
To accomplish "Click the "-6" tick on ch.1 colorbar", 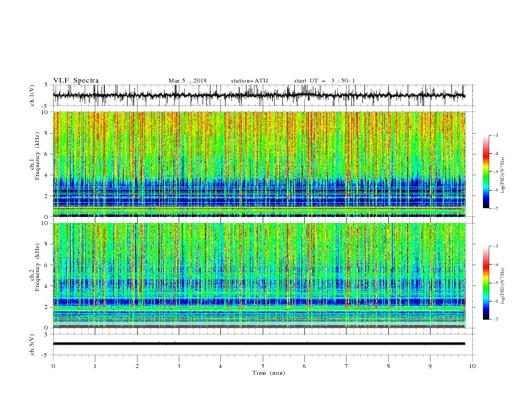I will (495, 190).
